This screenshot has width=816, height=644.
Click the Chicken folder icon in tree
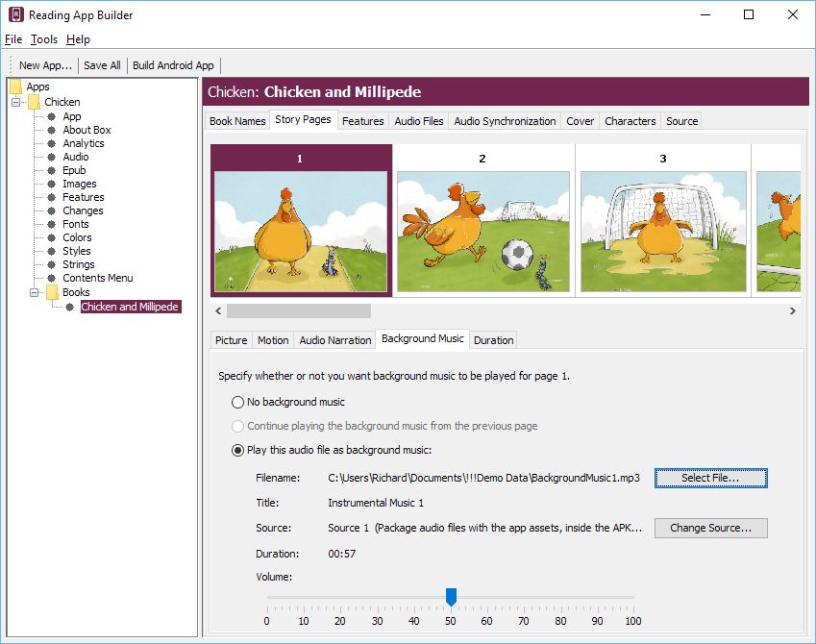point(34,102)
